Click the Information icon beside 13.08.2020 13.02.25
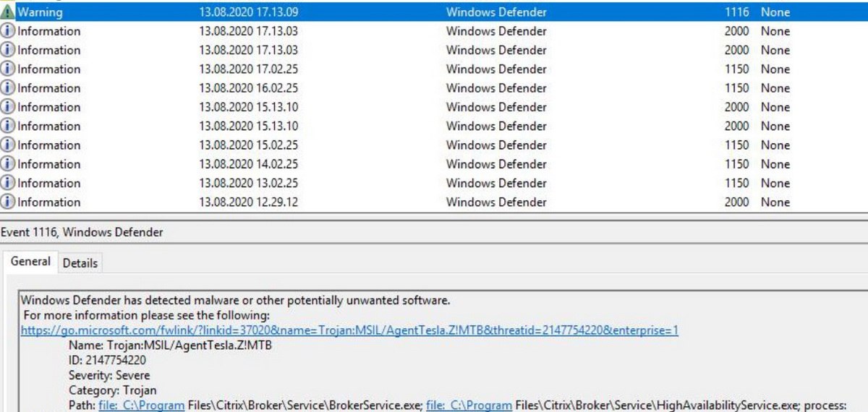Viewport: 868px width, 412px height. pyautogui.click(x=8, y=183)
